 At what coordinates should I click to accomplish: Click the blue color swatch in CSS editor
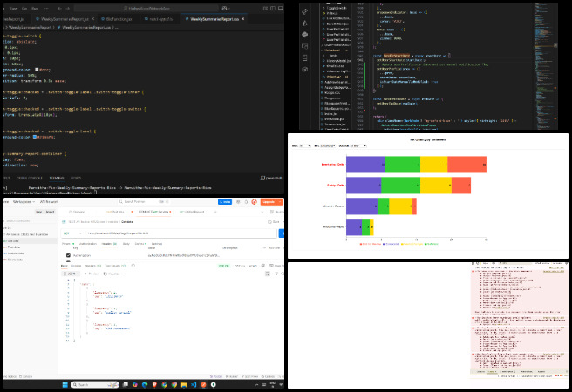click(35, 137)
